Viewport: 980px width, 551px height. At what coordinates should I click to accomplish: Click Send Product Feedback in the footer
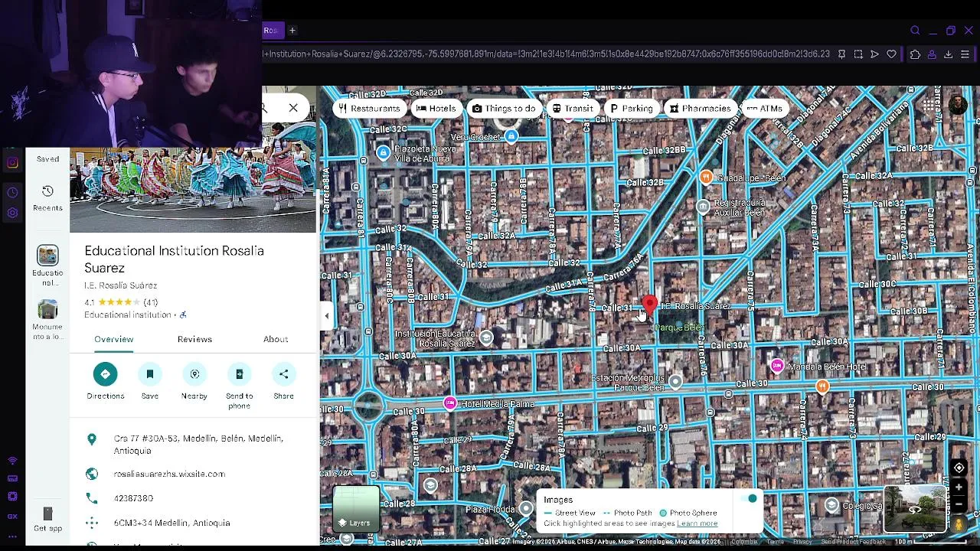tap(853, 542)
